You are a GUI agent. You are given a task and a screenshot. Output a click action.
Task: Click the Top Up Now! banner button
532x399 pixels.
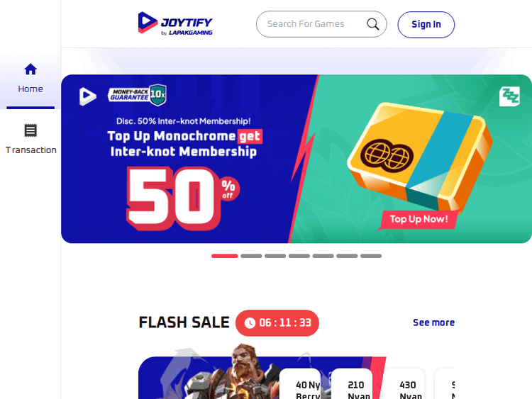click(x=419, y=219)
